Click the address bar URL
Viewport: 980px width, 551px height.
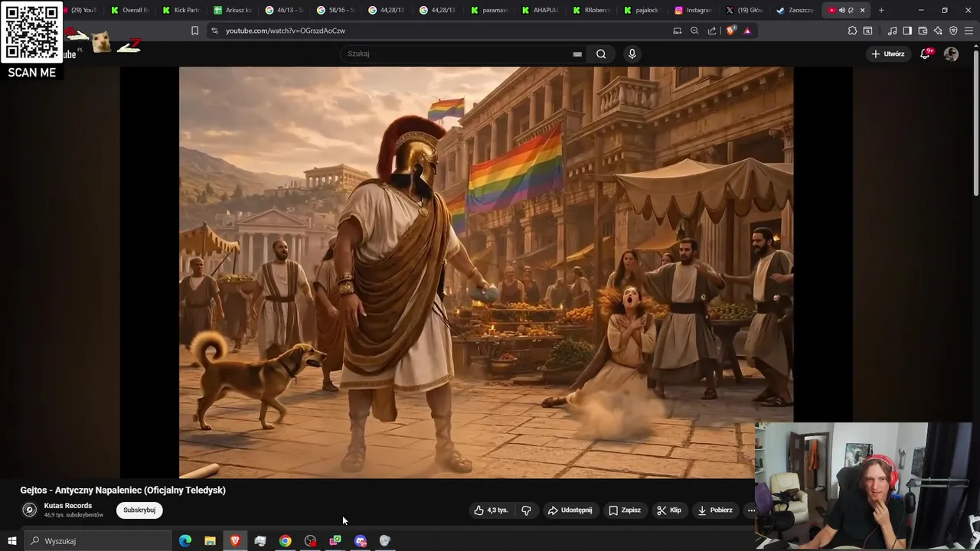click(285, 31)
